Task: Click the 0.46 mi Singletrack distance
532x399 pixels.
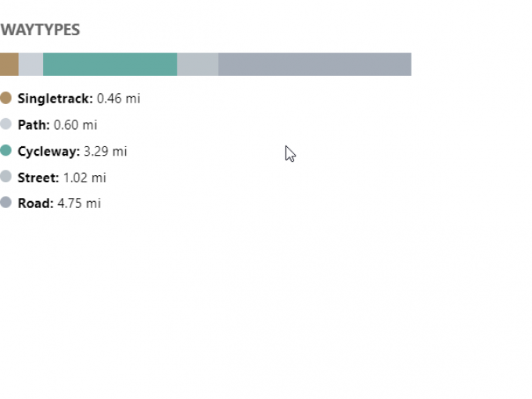Action: [119, 99]
